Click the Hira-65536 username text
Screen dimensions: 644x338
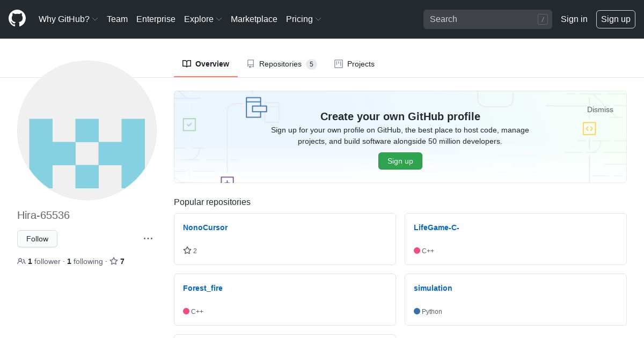click(x=43, y=215)
